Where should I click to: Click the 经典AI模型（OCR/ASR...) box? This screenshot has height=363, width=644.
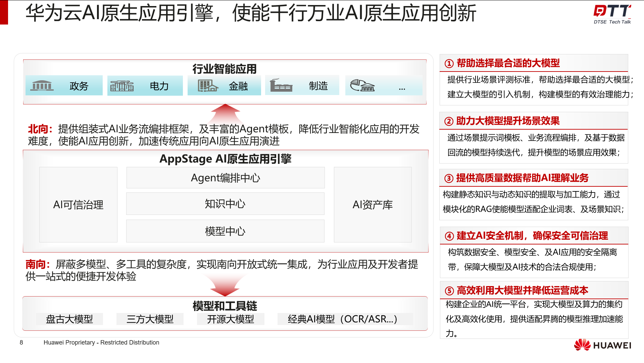pos(345,319)
